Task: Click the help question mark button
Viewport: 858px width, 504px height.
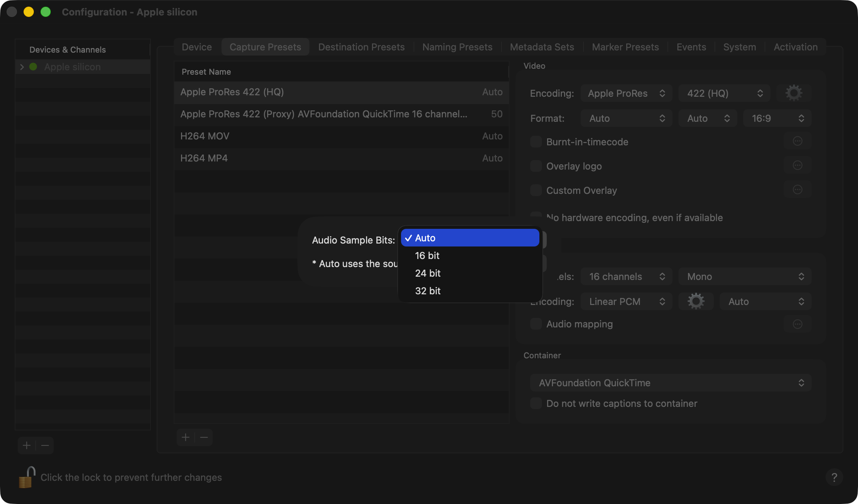Action: (834, 478)
